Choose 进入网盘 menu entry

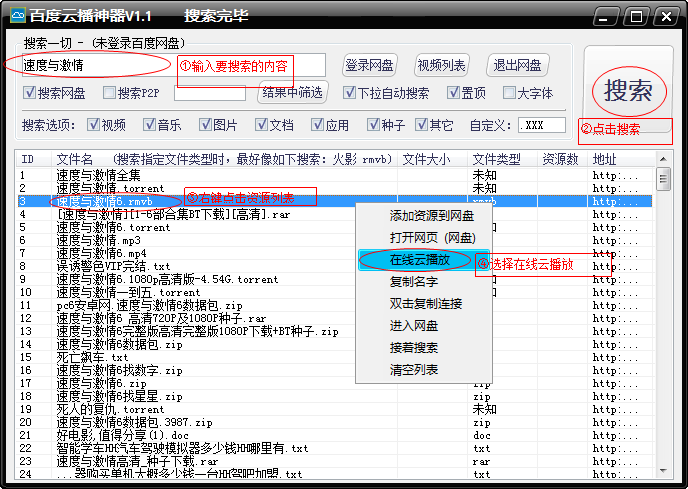pos(424,326)
